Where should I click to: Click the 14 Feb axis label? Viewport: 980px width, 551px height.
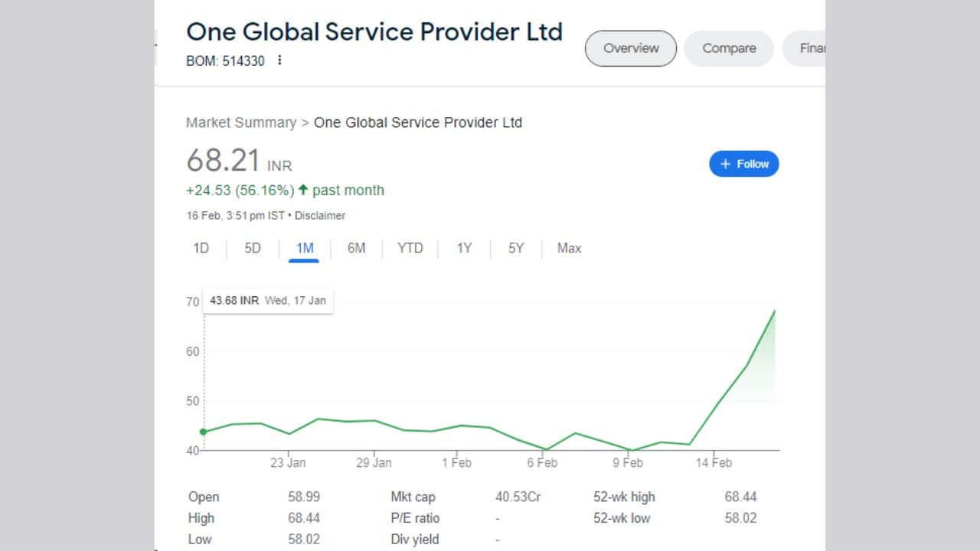714,463
